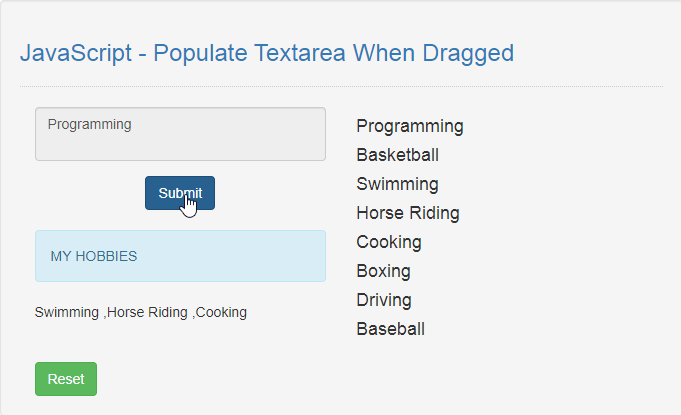Choose the Baseball hobby item
The image size is (681, 415).
coord(390,329)
